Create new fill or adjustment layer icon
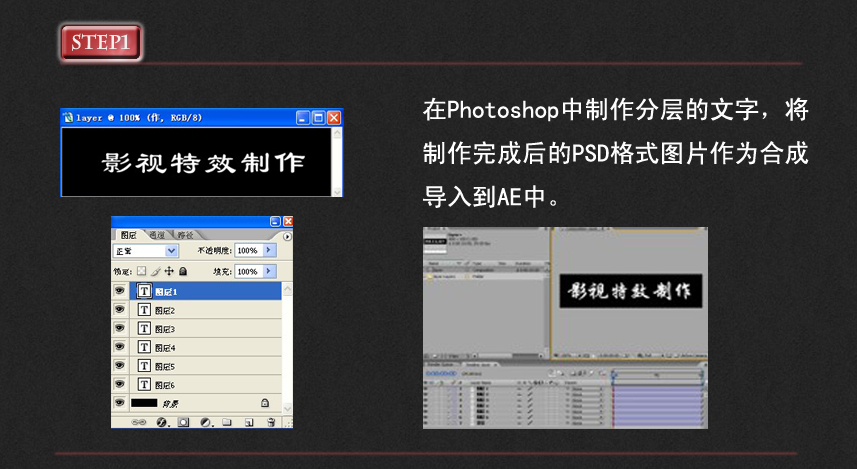Viewport: 857px width, 469px height. (x=206, y=422)
